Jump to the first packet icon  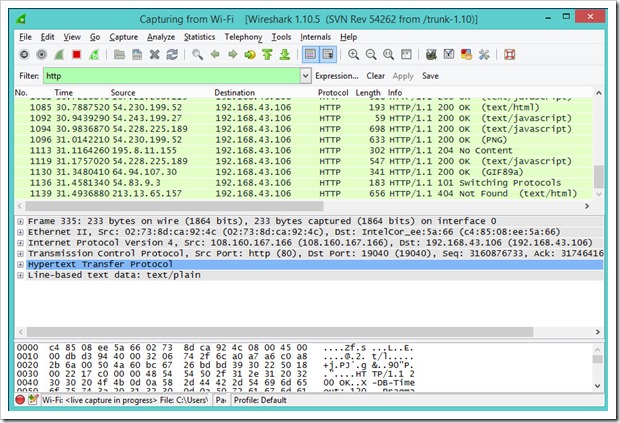pos(267,55)
